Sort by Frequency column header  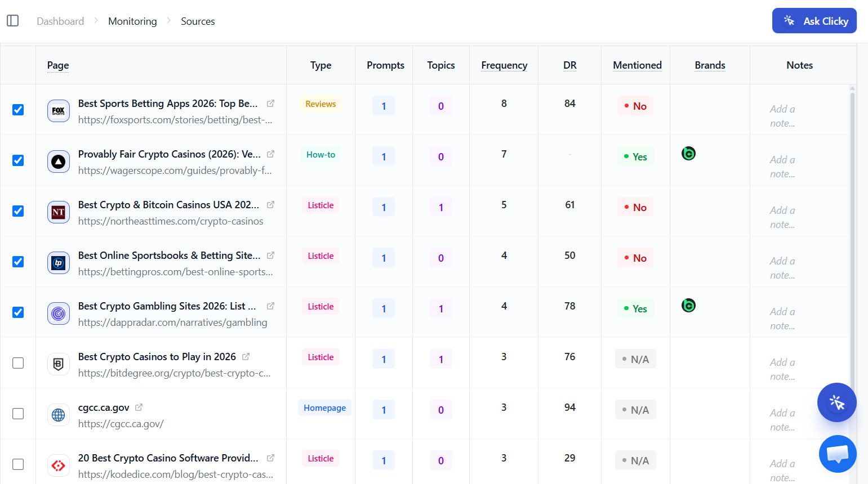504,65
